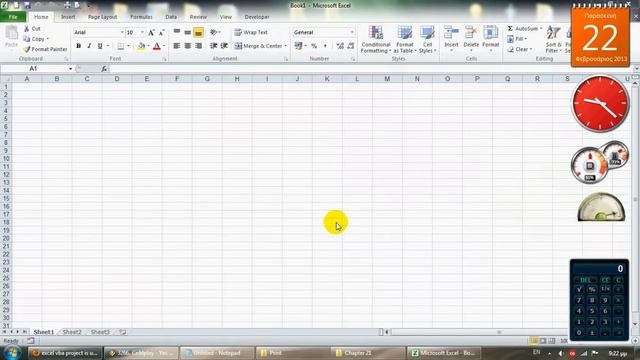640x360 pixels.
Task: Click Decrease Decimal icon
Action: tap(351, 46)
